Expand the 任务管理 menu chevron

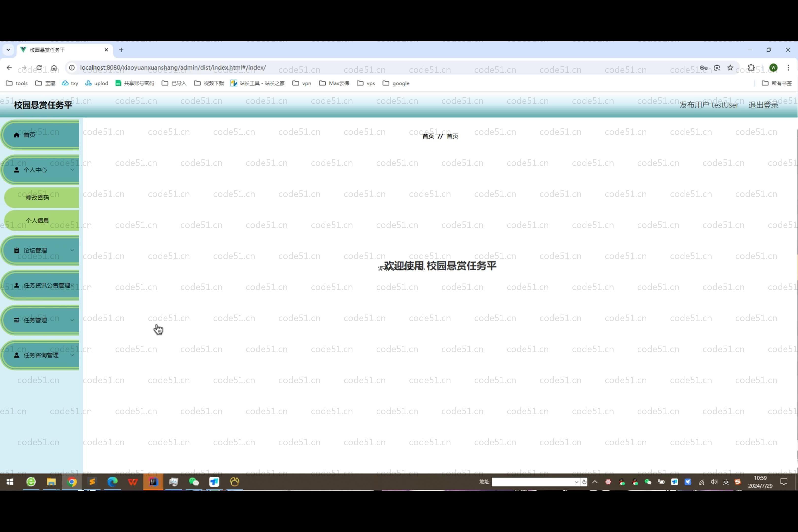tap(72, 320)
